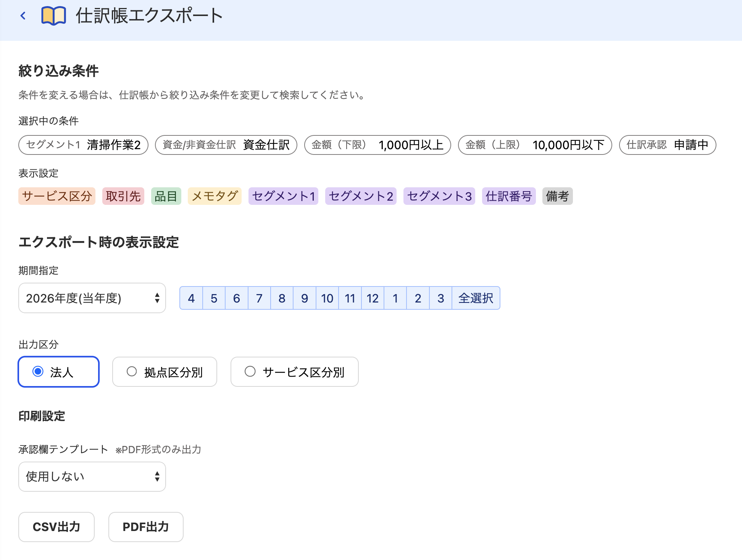Select month 9 in period selector
This screenshot has width=742, height=560.
(x=305, y=298)
